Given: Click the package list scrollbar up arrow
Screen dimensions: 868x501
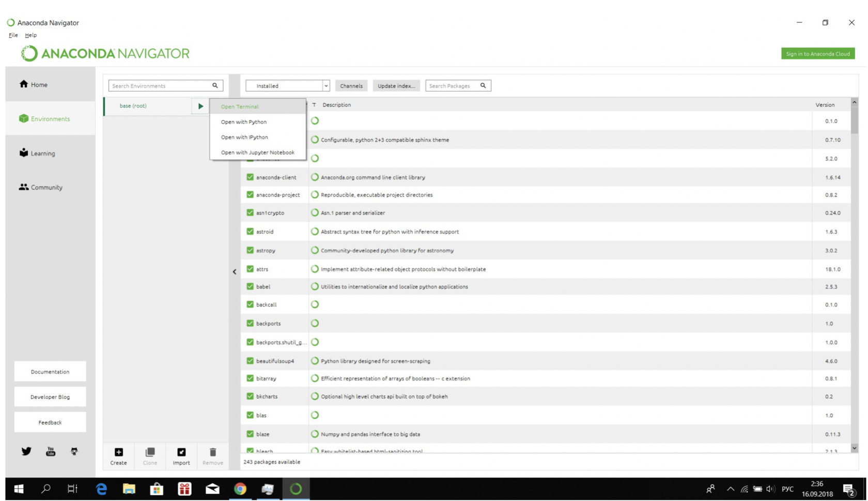Looking at the screenshot, I should point(855,102).
